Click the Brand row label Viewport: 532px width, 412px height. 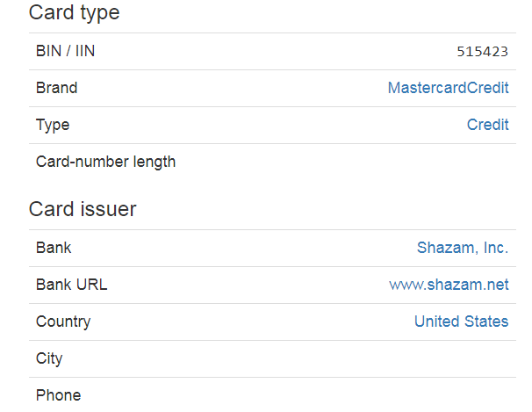pos(56,88)
